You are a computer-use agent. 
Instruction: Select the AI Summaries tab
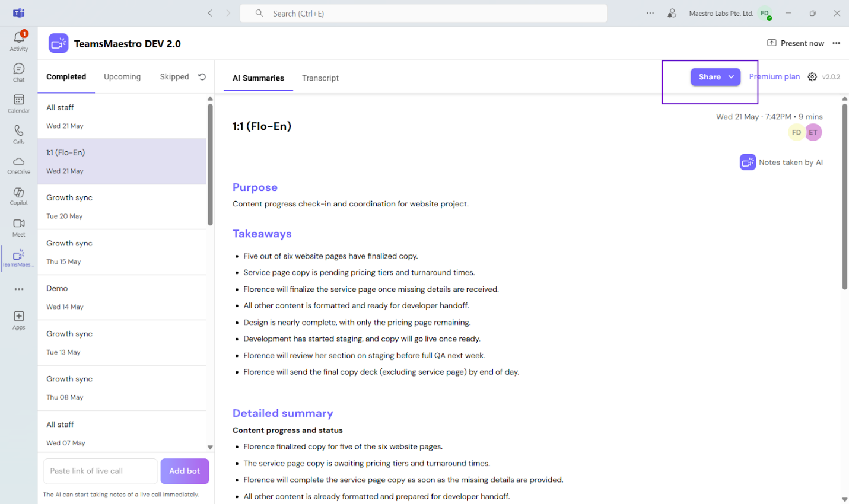pos(258,78)
